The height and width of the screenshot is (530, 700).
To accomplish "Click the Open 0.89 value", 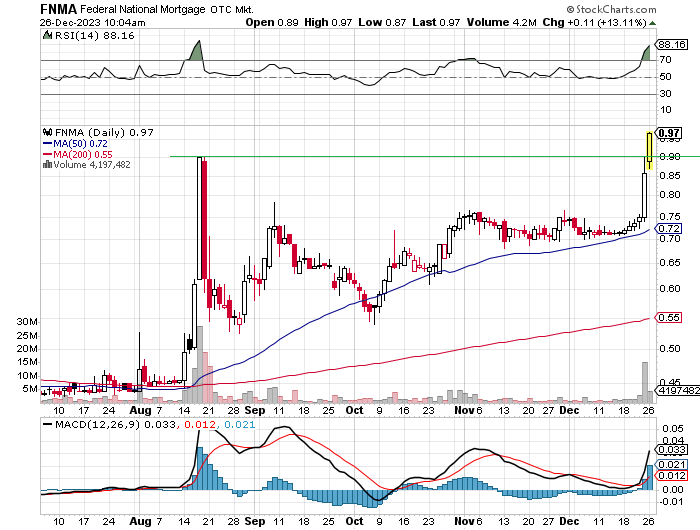I will point(272,22).
